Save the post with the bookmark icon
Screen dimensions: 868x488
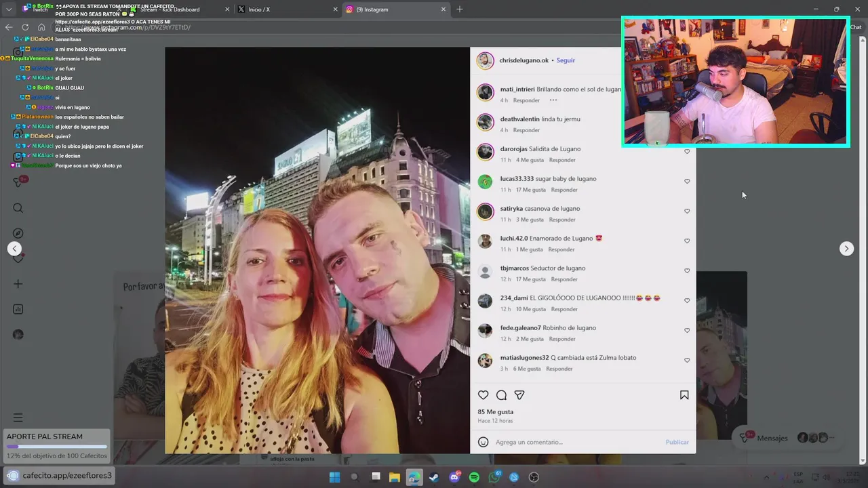click(684, 395)
